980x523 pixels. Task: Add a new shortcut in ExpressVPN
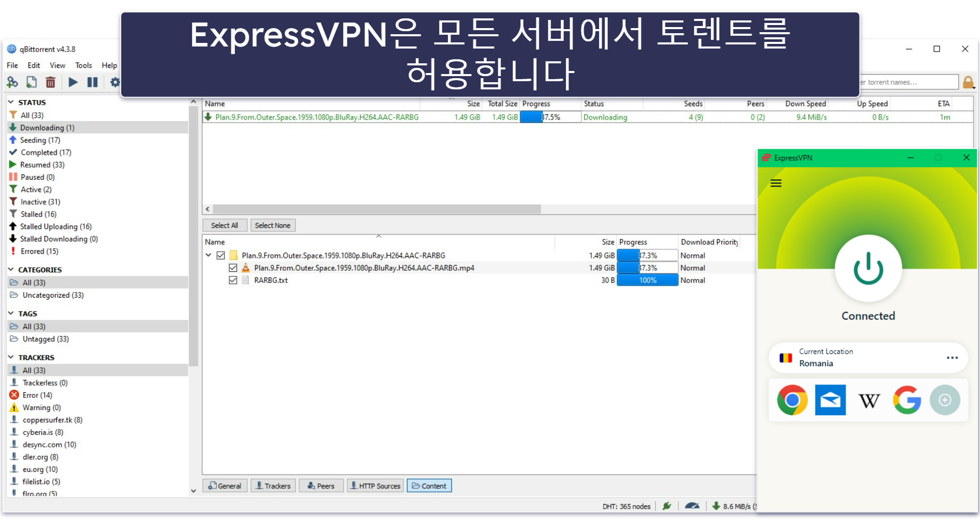[x=945, y=400]
